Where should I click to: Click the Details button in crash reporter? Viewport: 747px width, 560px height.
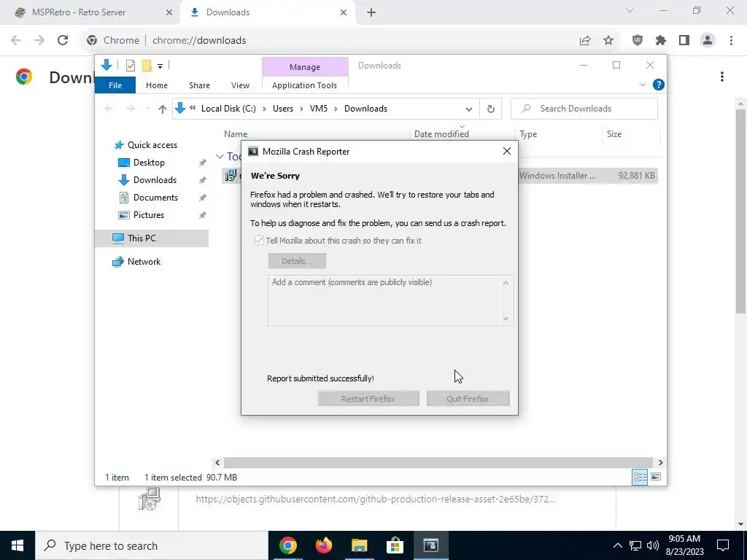(x=297, y=261)
